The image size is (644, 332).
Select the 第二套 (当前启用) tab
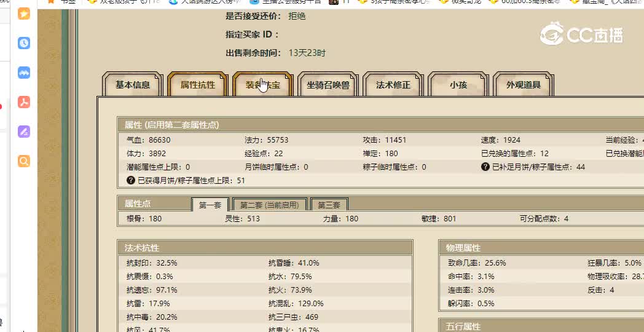click(x=269, y=205)
